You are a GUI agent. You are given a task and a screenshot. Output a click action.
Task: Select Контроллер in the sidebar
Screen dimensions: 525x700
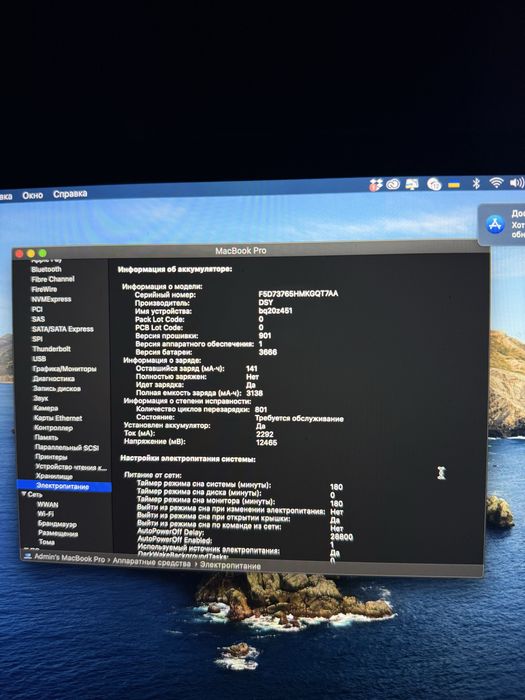[54, 428]
